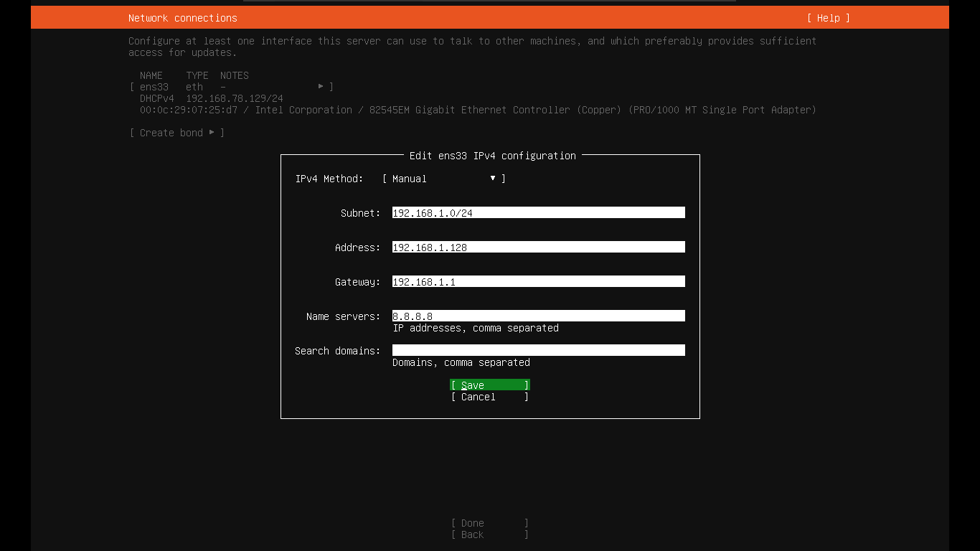980x551 pixels.
Task: Click the Gateway field showing 192.168.1.1
Action: click(x=538, y=281)
